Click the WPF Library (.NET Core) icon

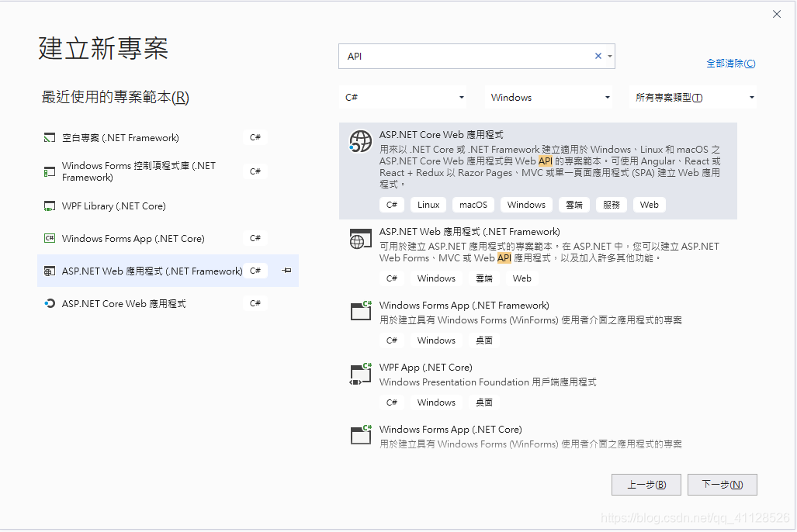click(x=50, y=206)
